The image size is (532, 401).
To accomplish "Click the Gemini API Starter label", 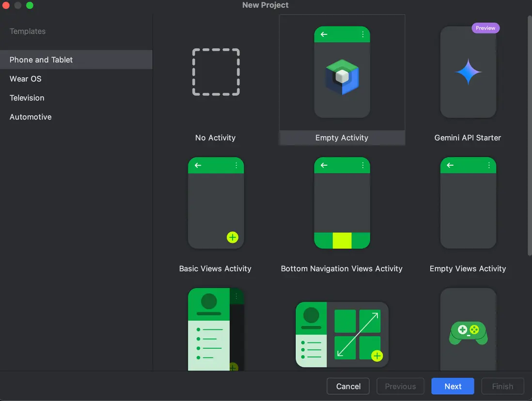I will (468, 138).
